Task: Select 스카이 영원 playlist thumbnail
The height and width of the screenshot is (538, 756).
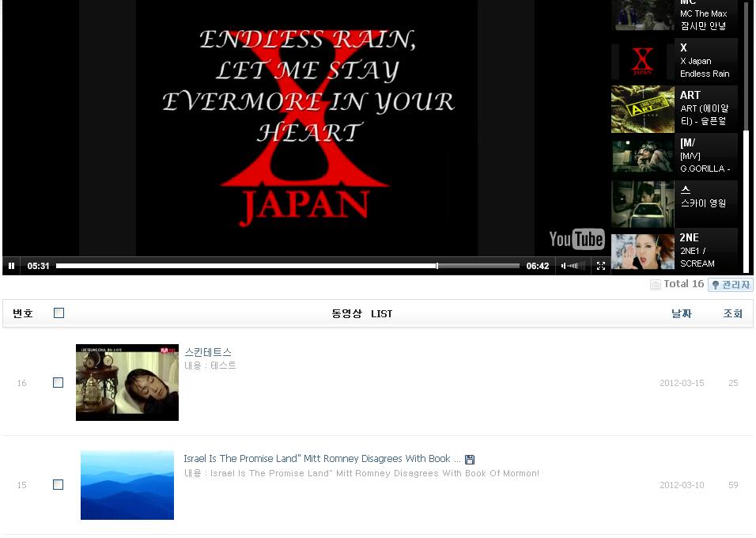Action: pyautogui.click(x=643, y=204)
